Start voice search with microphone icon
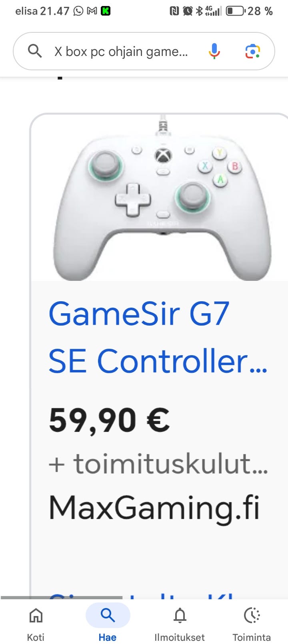288x644 pixels. [214, 51]
